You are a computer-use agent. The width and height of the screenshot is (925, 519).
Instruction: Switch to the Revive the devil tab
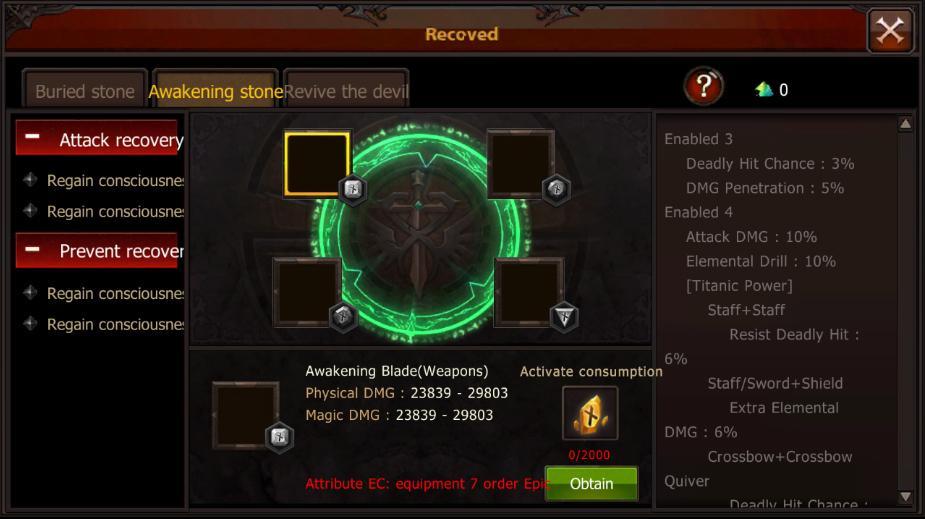346,90
